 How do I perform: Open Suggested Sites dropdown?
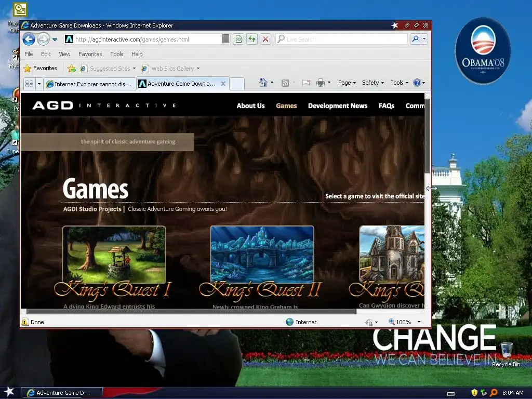click(x=108, y=69)
